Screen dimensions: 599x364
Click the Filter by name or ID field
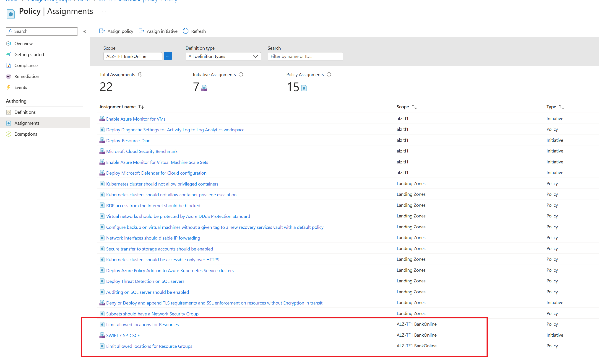[x=305, y=56]
